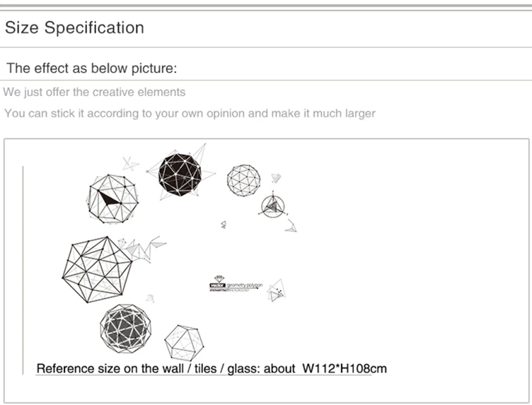Click the vector geometry polygon logo label
This screenshot has width=532, height=405.
point(236,284)
